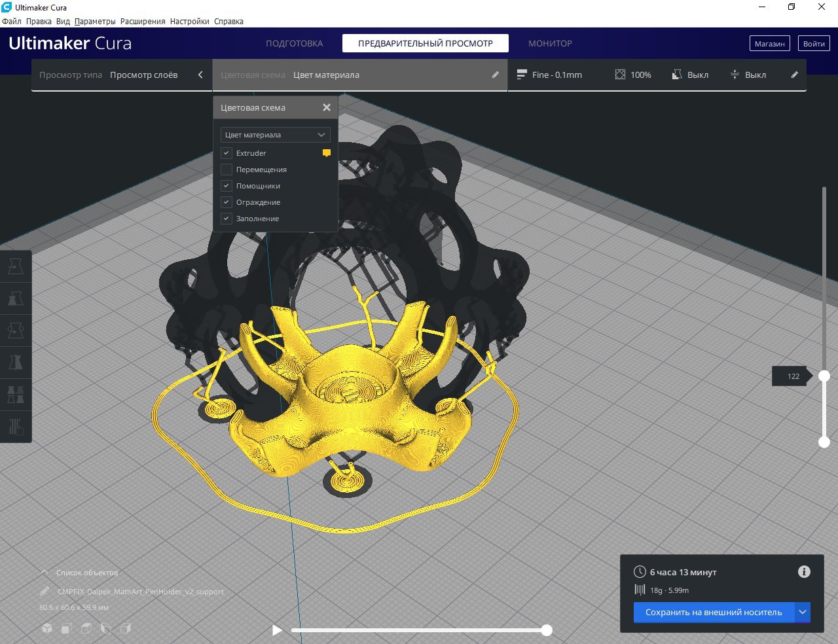Open the Вид menu
Screen dimensions: 838x644
[x=63, y=21]
